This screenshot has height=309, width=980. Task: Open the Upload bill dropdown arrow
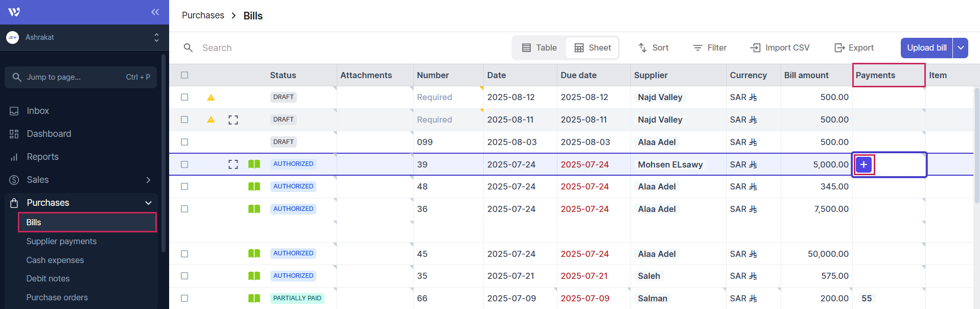tap(961, 47)
